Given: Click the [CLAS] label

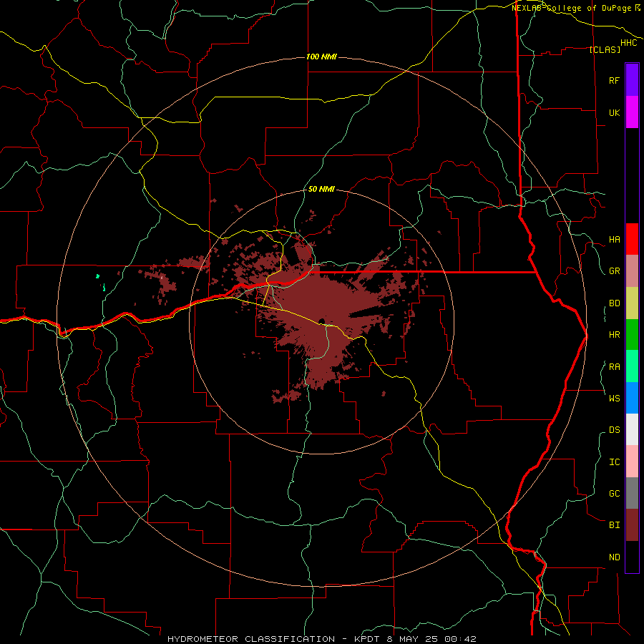Looking at the screenshot, I should (x=605, y=49).
